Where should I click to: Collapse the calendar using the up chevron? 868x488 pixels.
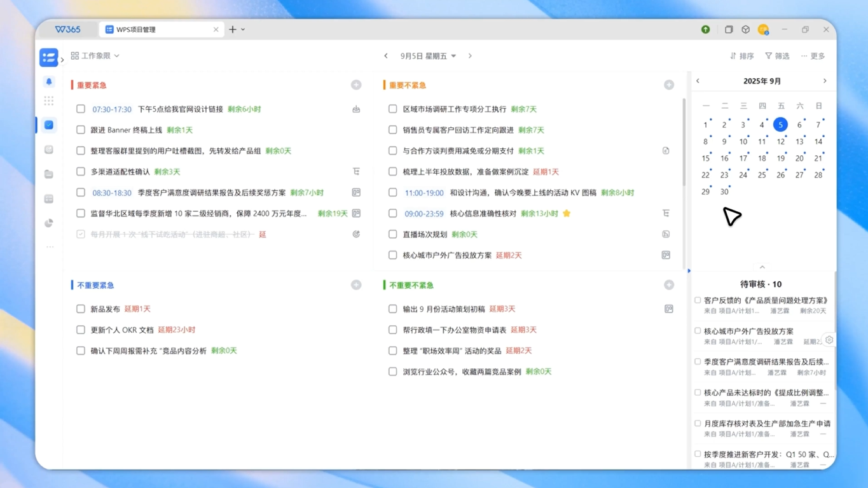point(762,267)
